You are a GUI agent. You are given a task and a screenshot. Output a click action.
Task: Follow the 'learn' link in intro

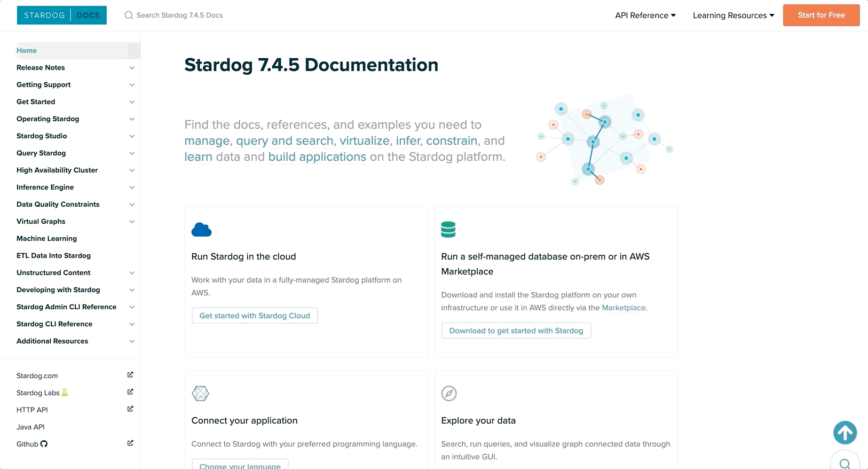(x=199, y=157)
